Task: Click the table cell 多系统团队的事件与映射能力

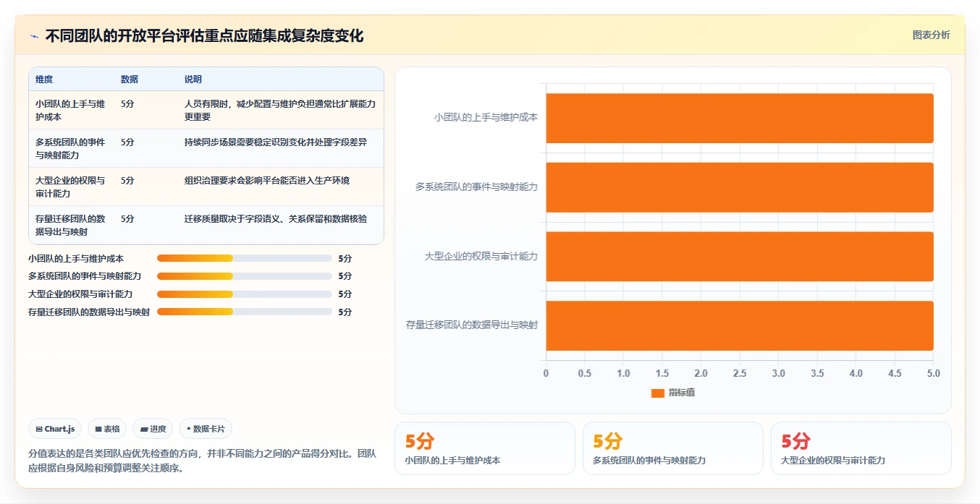Action: [70, 148]
